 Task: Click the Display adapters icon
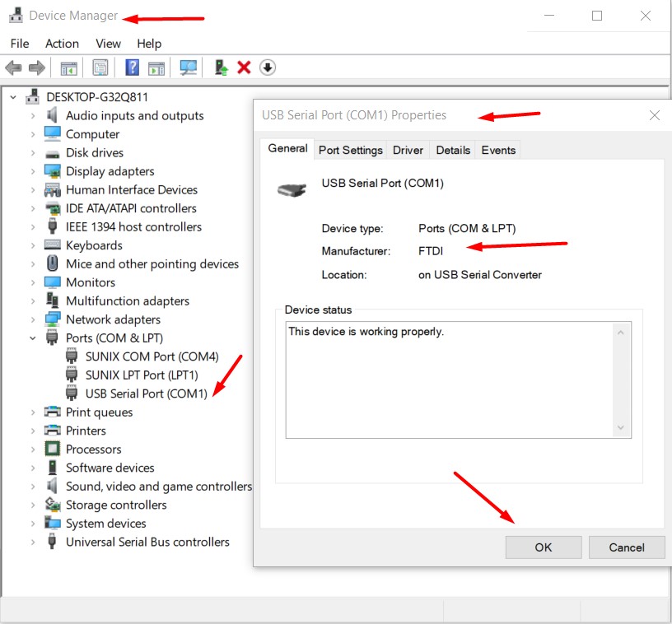tap(52, 171)
